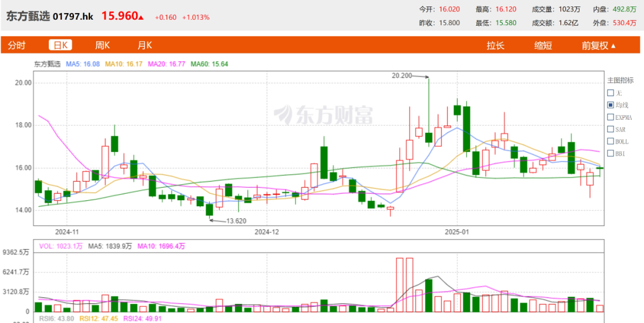Click the 18.00 price axis label
Viewport: 644px width, 323px height.
(x=23, y=125)
